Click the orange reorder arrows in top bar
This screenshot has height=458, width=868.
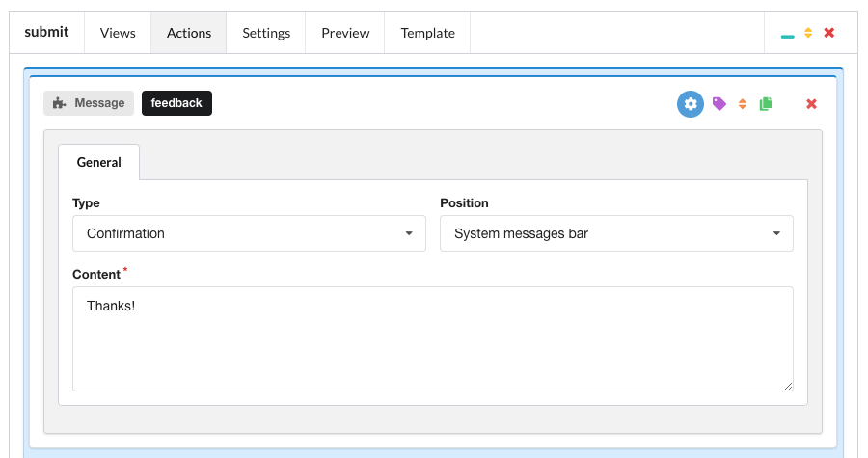pyautogui.click(x=808, y=33)
